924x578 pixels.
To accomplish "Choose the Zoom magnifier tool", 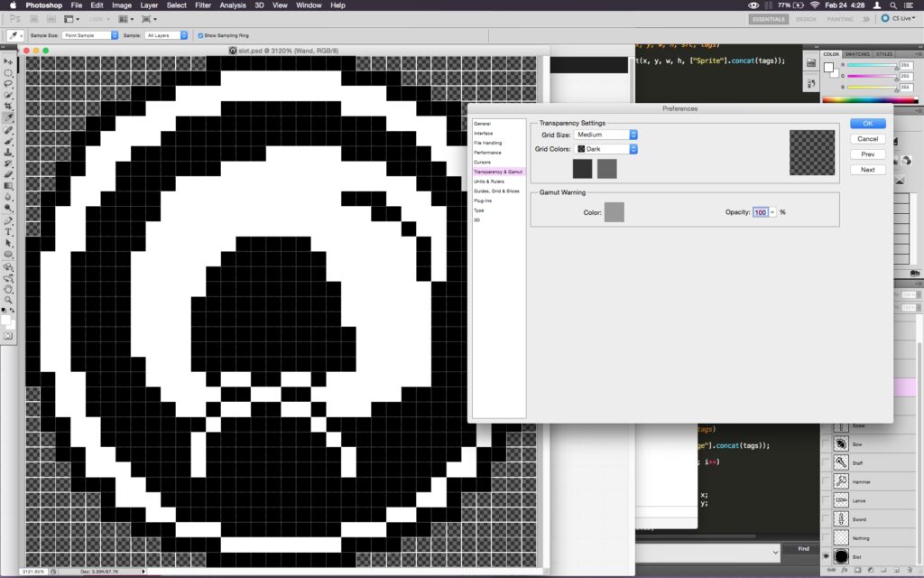I will coord(8,300).
